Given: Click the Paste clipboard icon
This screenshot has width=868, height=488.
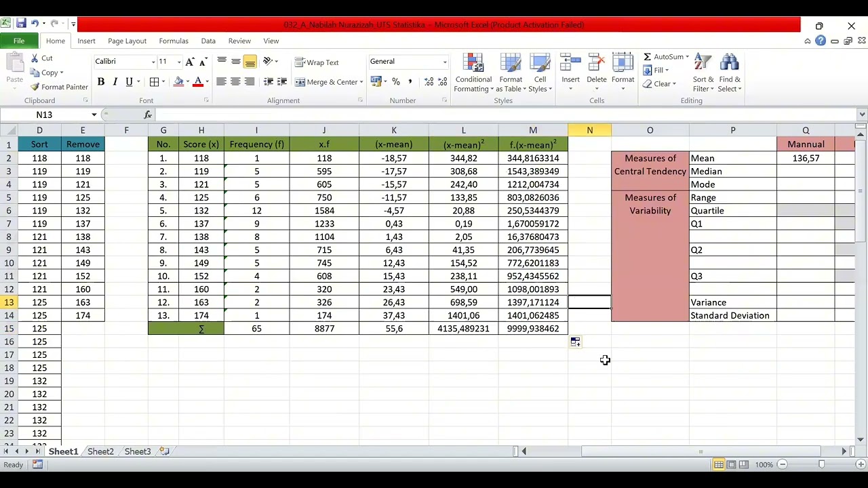Looking at the screenshot, I should pos(15,63).
